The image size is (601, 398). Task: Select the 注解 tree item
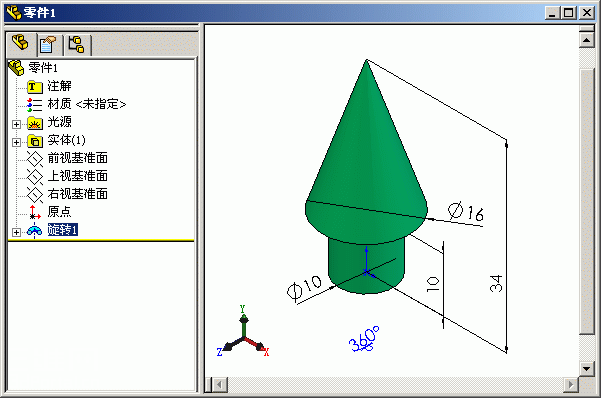click(59, 86)
